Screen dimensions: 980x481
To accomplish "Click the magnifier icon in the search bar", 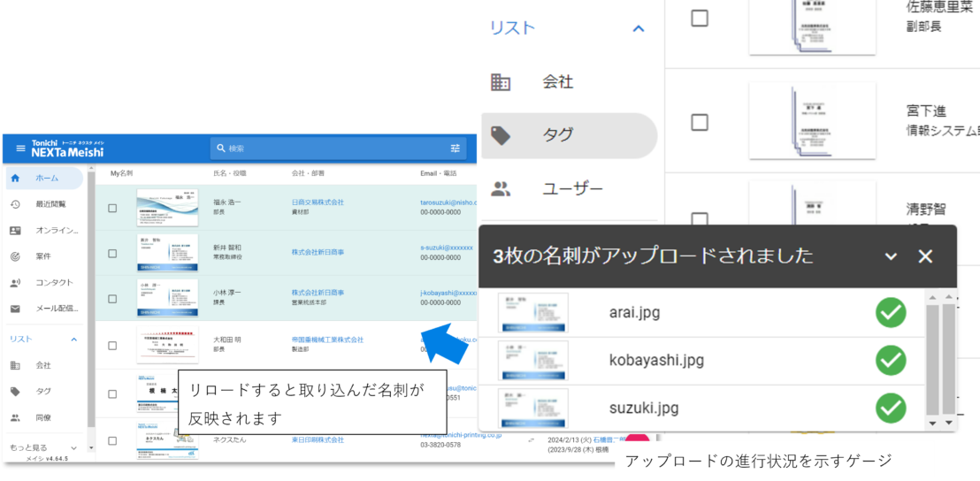I will click(220, 148).
